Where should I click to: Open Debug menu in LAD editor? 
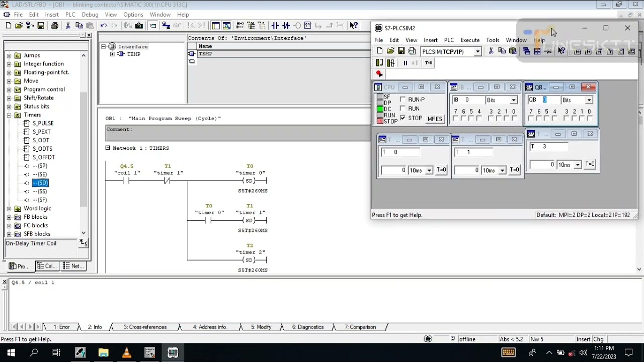pos(90,15)
